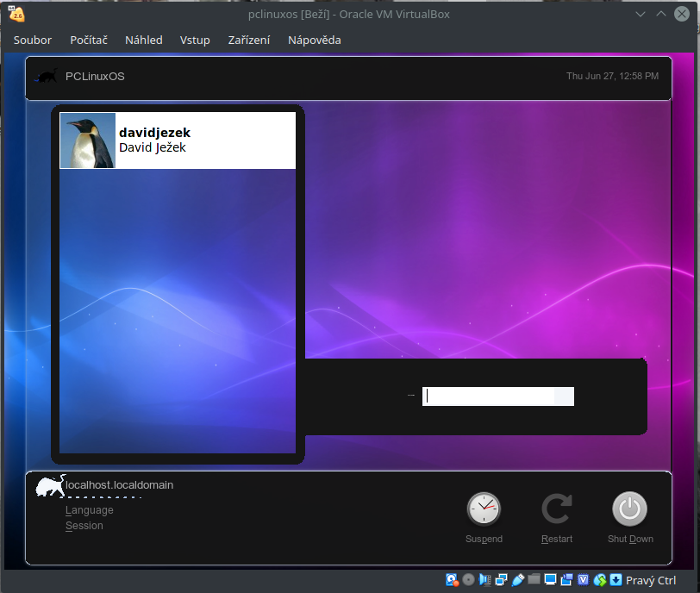Viewport: 700px width, 593px height.
Task: Click the audio status icon
Action: point(484,579)
